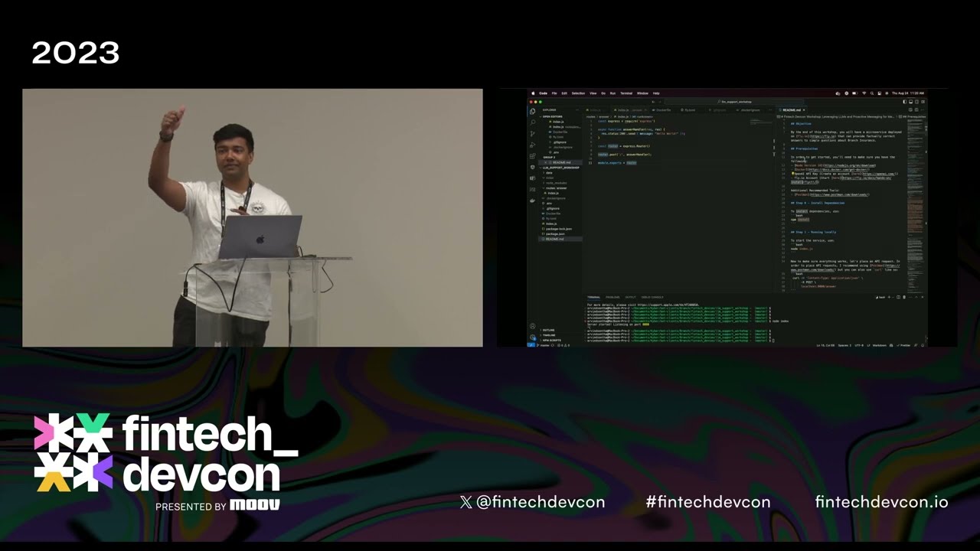Open the Apple menu
The width and height of the screenshot is (980, 551).
(x=533, y=93)
